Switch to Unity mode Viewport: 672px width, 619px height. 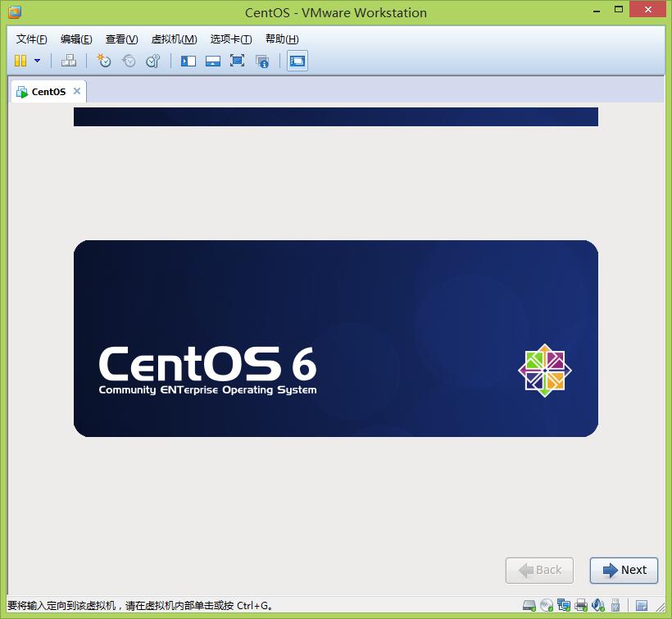point(263,61)
